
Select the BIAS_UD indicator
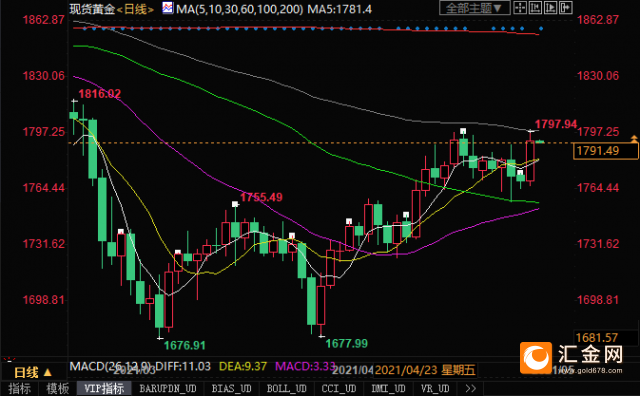click(231, 388)
